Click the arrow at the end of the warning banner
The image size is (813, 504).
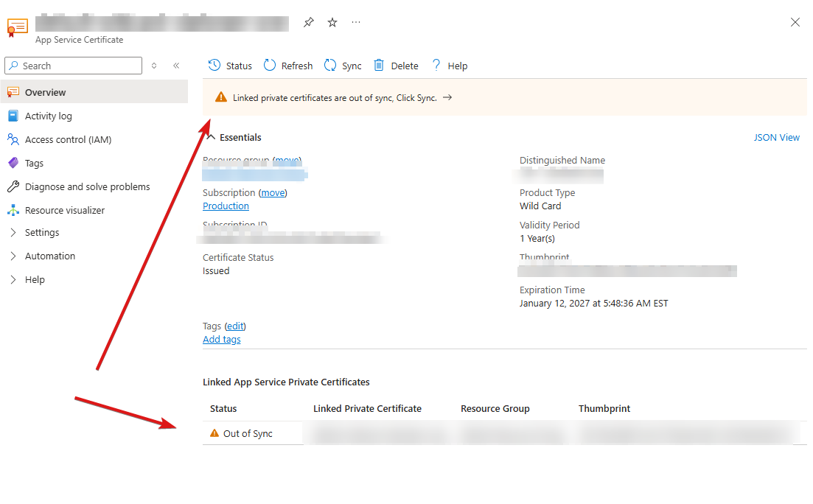447,97
